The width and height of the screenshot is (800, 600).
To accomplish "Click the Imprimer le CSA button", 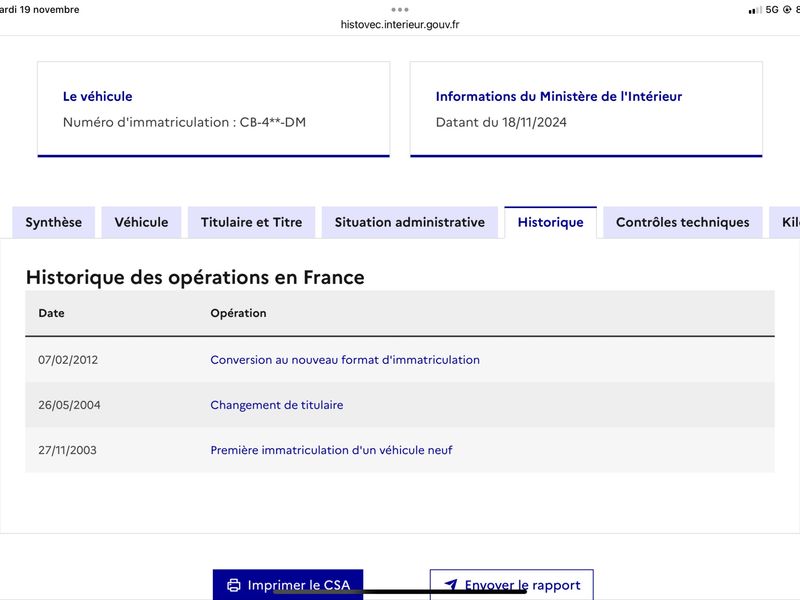I will 288,585.
